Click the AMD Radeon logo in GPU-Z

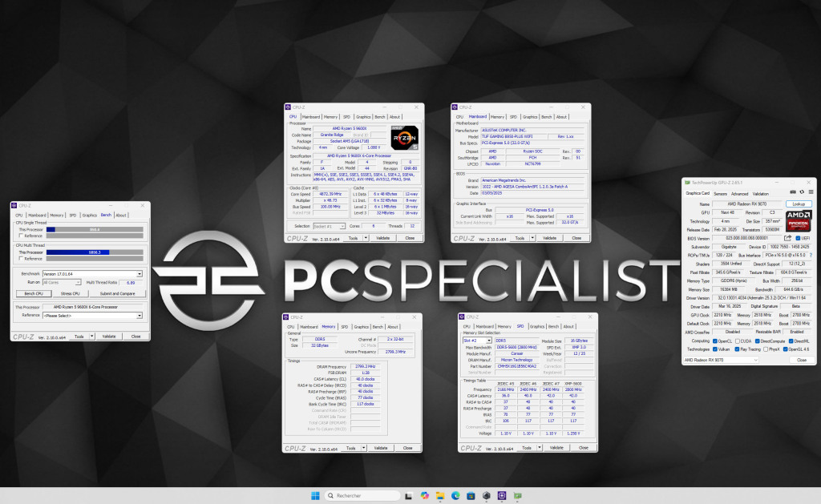point(799,221)
